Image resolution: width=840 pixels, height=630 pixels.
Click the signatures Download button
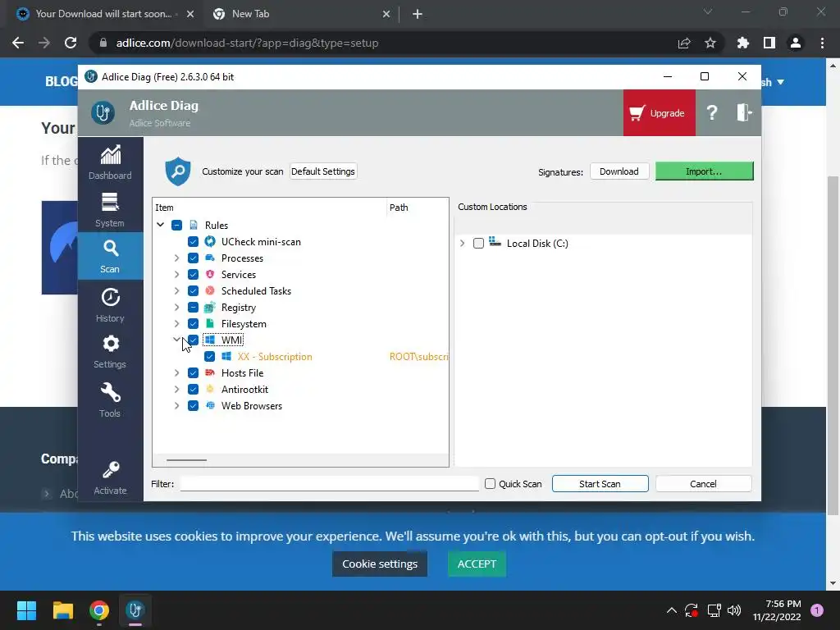(x=619, y=171)
